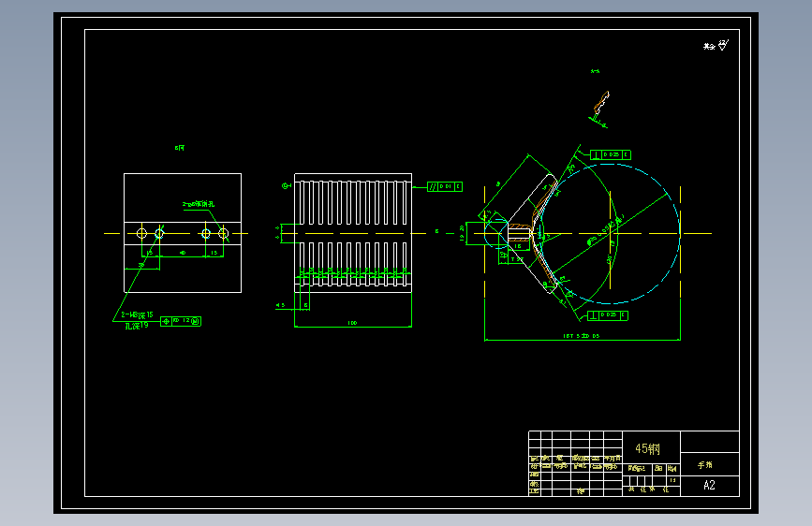
Task: Click the upper perpendicularity tolerance frame
Action: (x=611, y=154)
